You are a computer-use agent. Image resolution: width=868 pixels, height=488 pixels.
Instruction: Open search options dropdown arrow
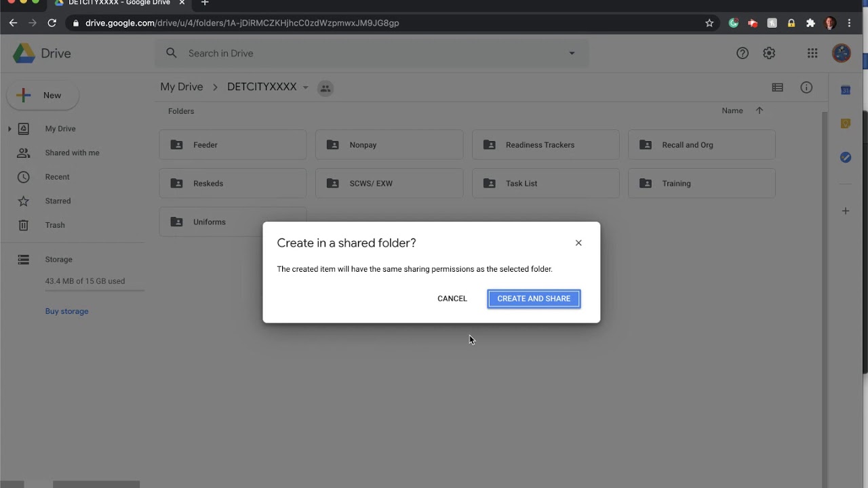572,53
